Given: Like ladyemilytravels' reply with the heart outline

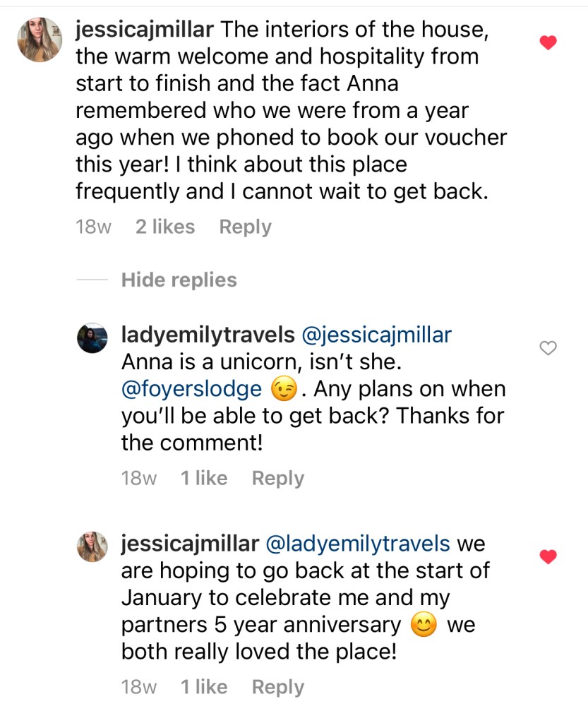Looking at the screenshot, I should pyautogui.click(x=548, y=347).
